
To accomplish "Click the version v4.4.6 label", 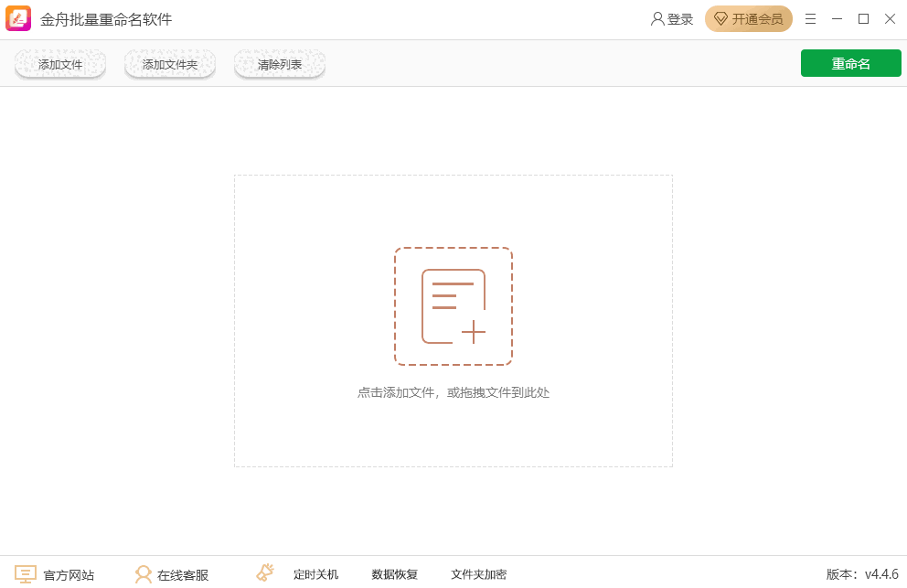I will pos(862,574).
